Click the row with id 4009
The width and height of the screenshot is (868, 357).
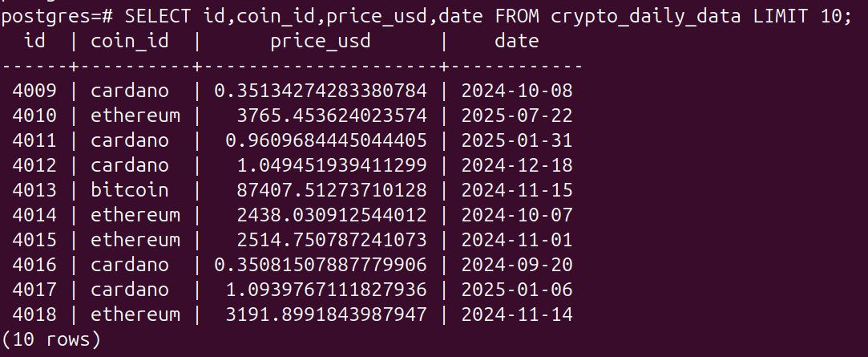coord(293,91)
